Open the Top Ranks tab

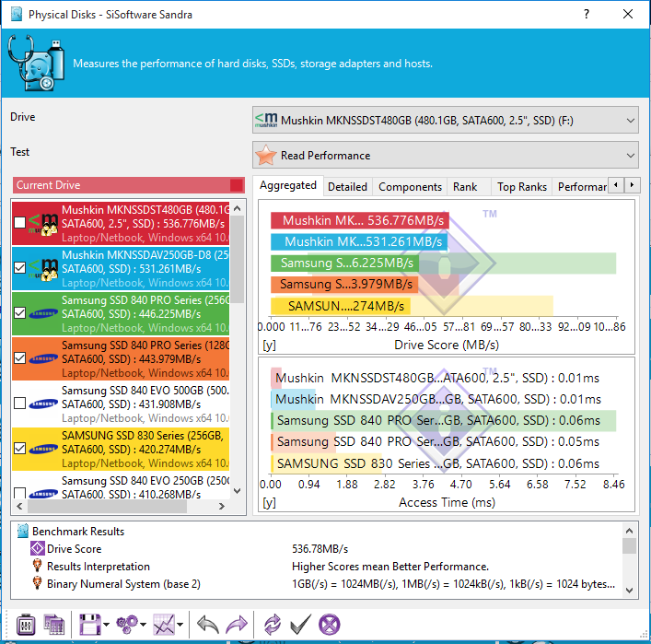click(x=522, y=187)
